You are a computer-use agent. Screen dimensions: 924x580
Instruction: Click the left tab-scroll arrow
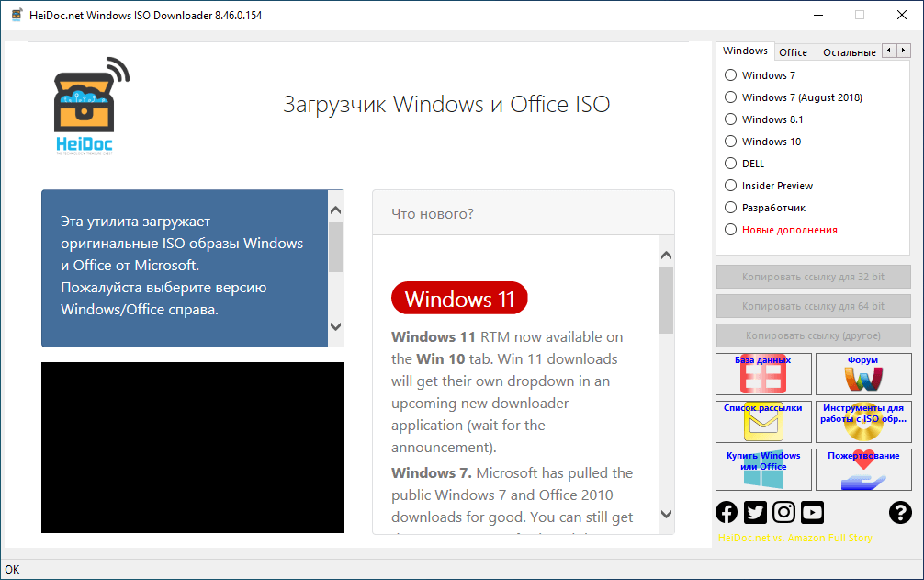click(889, 51)
